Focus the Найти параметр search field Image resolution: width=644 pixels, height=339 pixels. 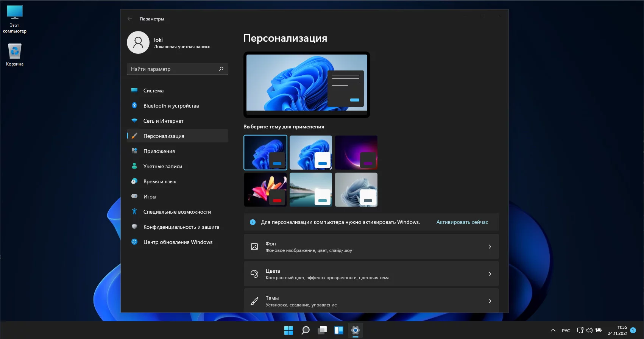172,69
